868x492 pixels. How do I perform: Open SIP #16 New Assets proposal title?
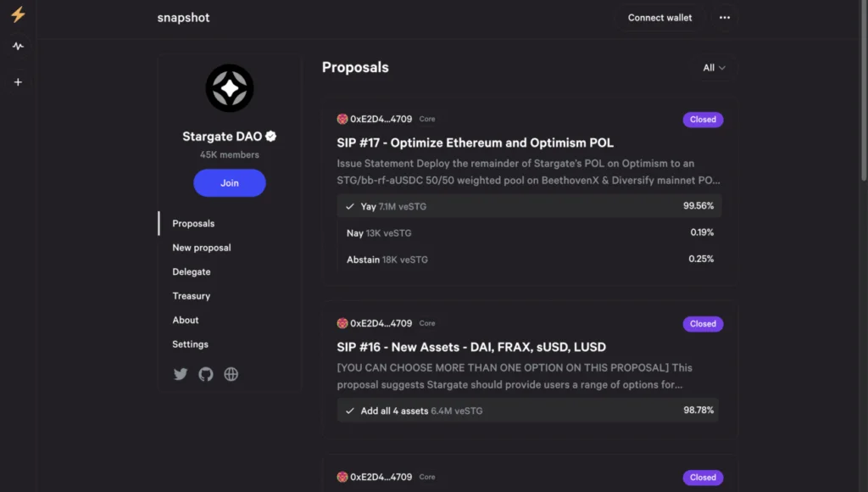pos(470,347)
